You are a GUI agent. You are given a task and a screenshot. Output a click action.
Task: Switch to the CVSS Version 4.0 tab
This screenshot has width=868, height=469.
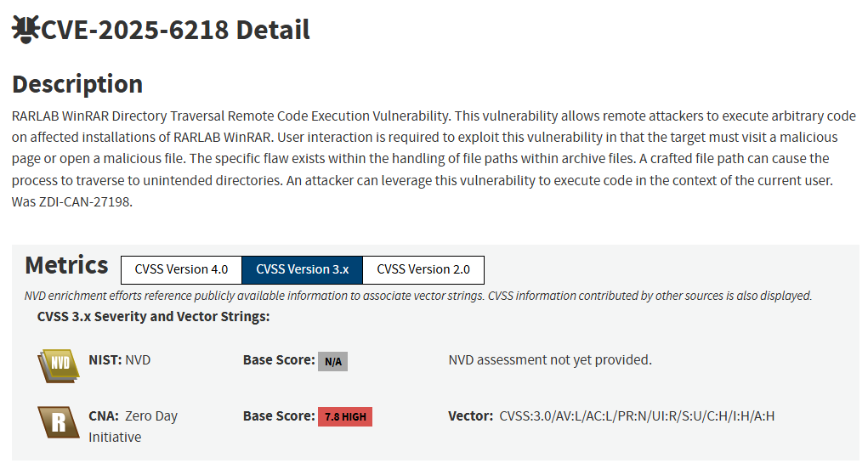tap(181, 269)
